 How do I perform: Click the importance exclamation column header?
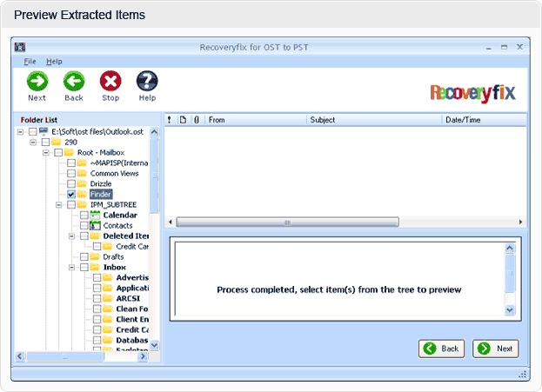tap(169, 119)
